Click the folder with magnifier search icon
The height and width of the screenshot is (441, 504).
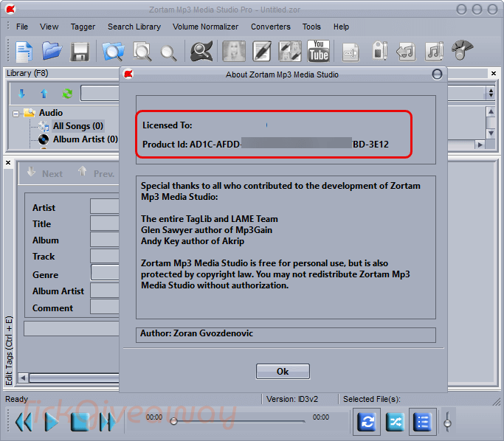pyautogui.click(x=113, y=52)
